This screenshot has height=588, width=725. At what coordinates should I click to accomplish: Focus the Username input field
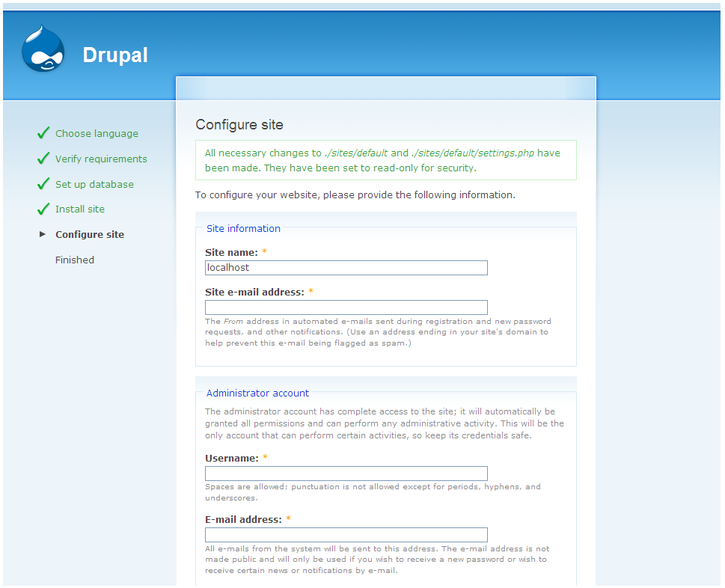[346, 474]
